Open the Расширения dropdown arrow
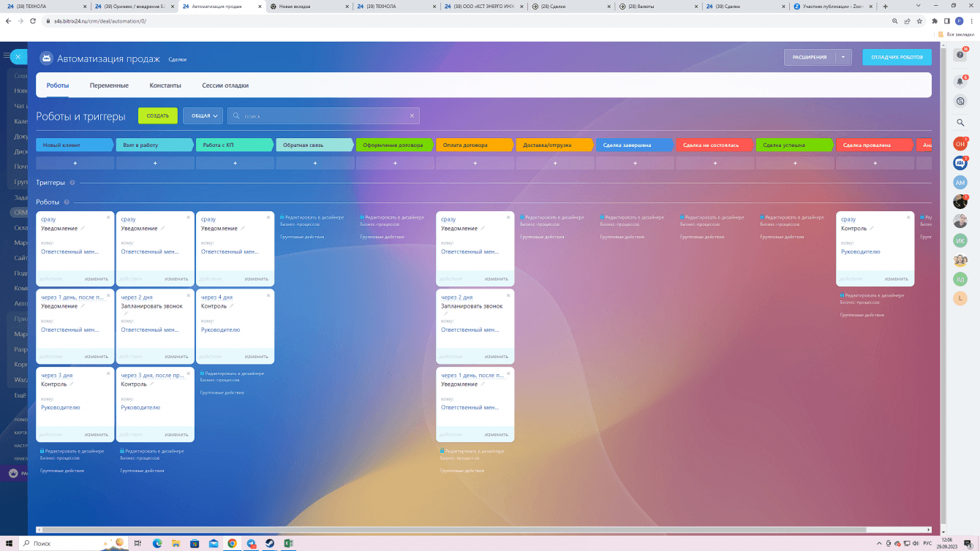The width and height of the screenshot is (980, 551). pos(843,57)
